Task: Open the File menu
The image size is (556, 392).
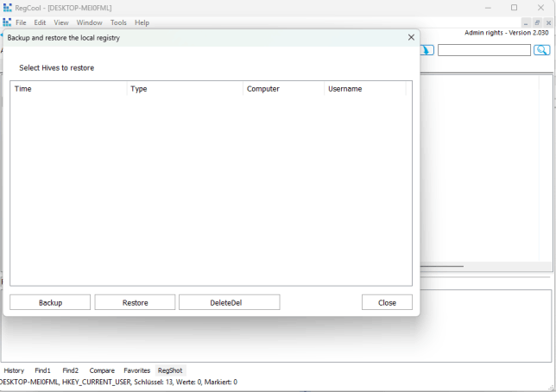Action: (x=22, y=22)
